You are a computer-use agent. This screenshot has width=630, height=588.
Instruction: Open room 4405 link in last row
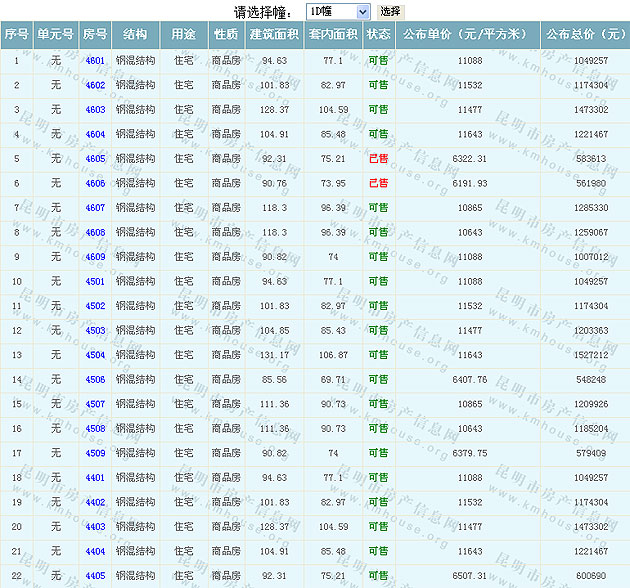[x=95, y=575]
